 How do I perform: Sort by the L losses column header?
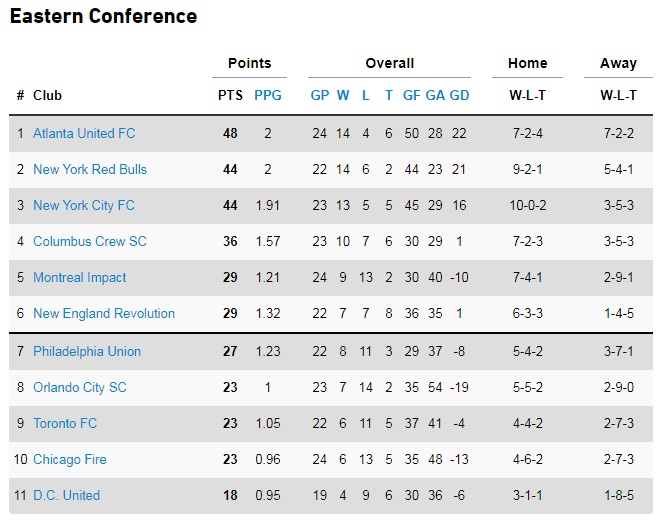[366, 95]
